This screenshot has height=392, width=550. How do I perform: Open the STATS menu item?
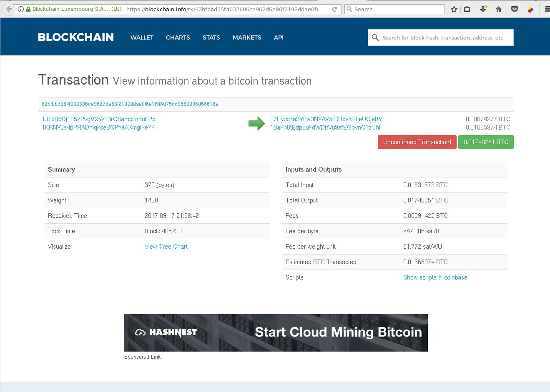tap(211, 37)
